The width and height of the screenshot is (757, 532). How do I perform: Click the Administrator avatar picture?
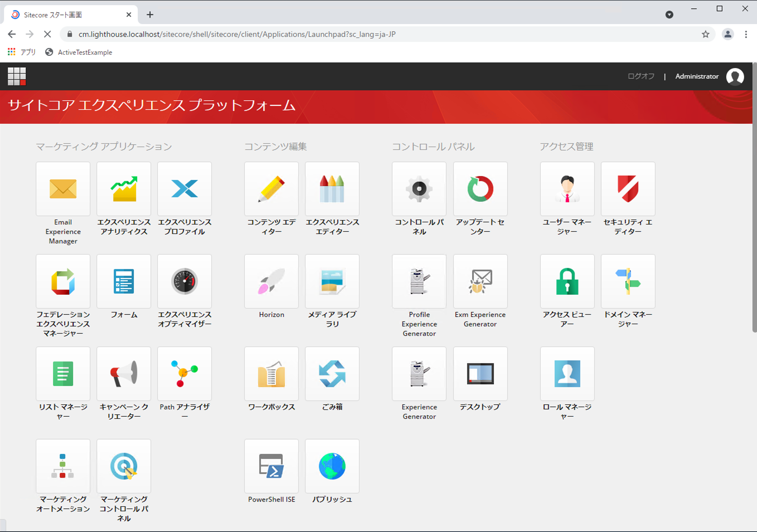[x=735, y=76]
